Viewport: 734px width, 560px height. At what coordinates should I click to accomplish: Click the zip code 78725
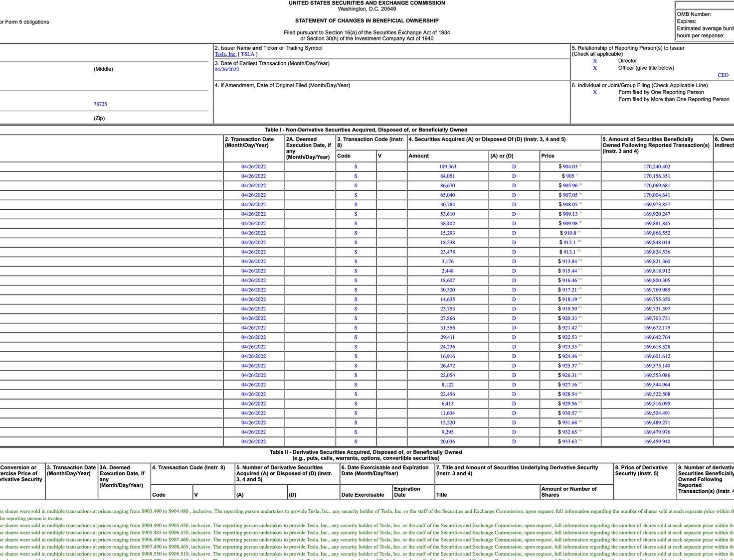pos(100,104)
